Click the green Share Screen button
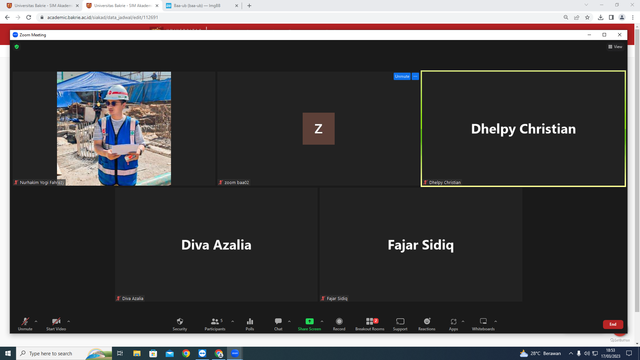 click(x=309, y=324)
